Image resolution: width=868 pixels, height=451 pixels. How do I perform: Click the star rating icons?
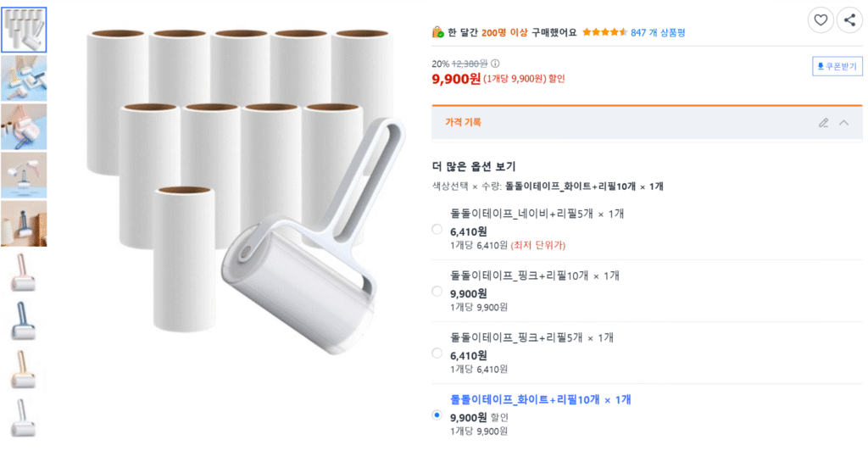604,33
